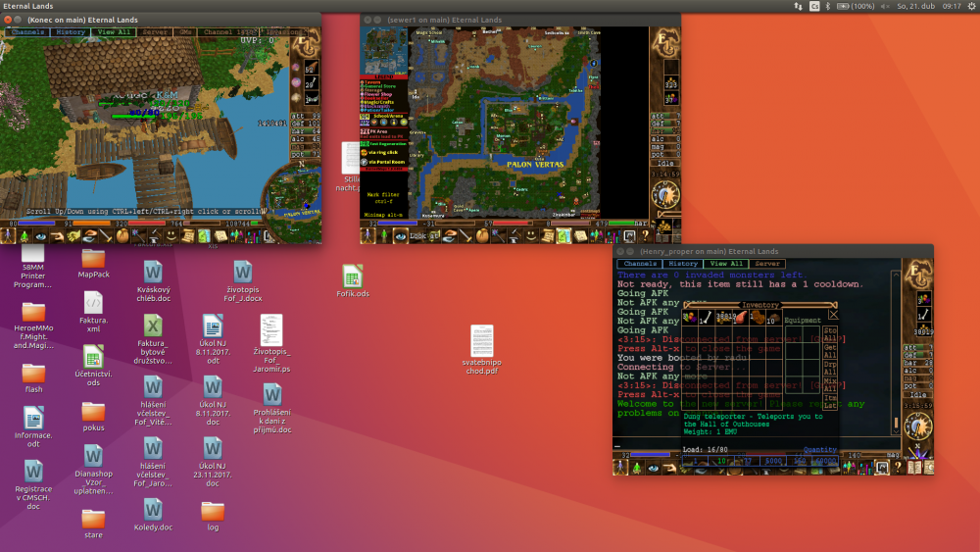Click the bone item in inventory grid
The width and height of the screenshot is (980, 552).
[x=705, y=317]
